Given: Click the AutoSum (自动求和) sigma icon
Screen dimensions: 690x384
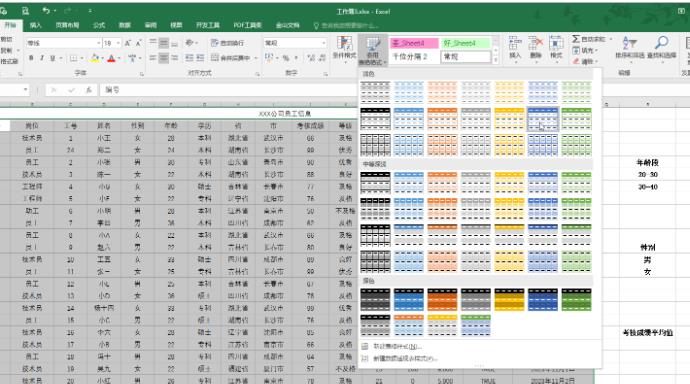Looking at the screenshot, I should pyautogui.click(x=576, y=39).
